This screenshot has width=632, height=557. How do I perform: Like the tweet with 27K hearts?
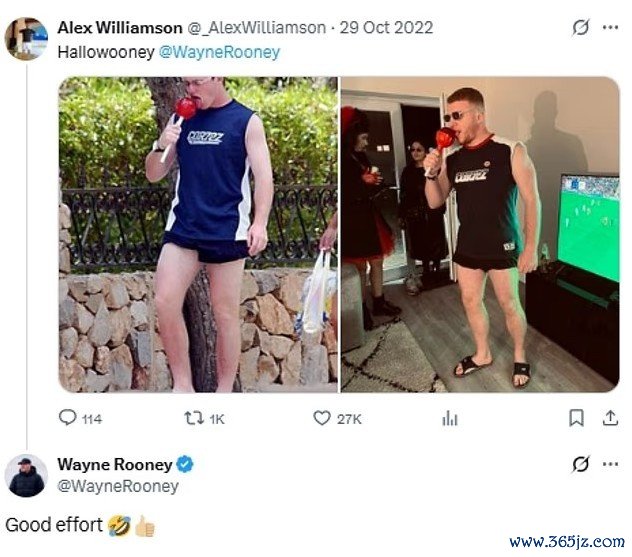tap(322, 418)
